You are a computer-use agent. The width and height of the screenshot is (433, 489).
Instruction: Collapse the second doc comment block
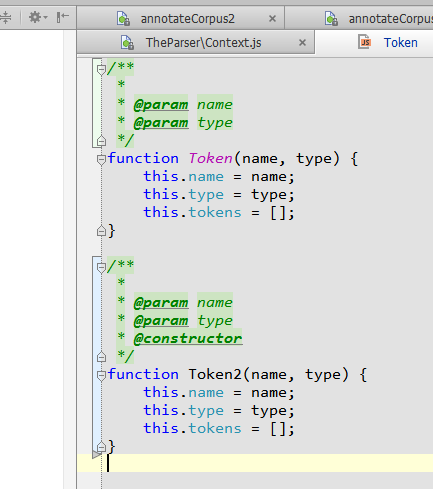pos(101,268)
